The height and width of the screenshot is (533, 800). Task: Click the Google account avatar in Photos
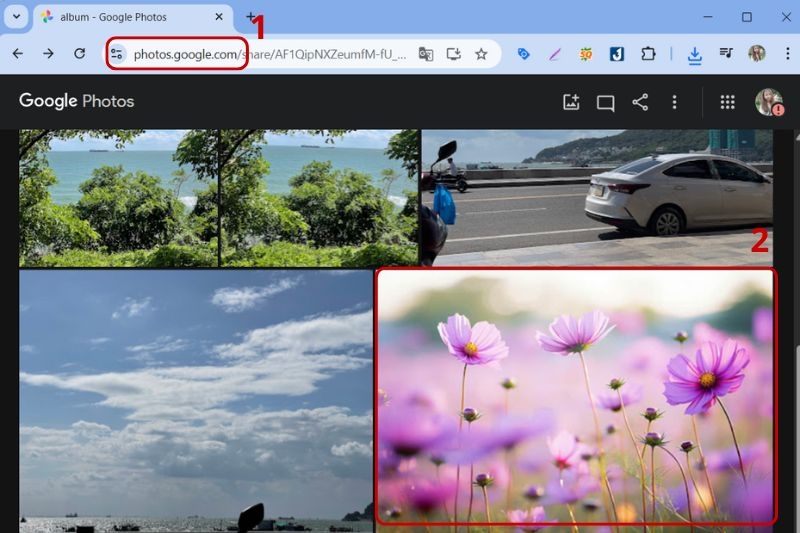click(768, 102)
